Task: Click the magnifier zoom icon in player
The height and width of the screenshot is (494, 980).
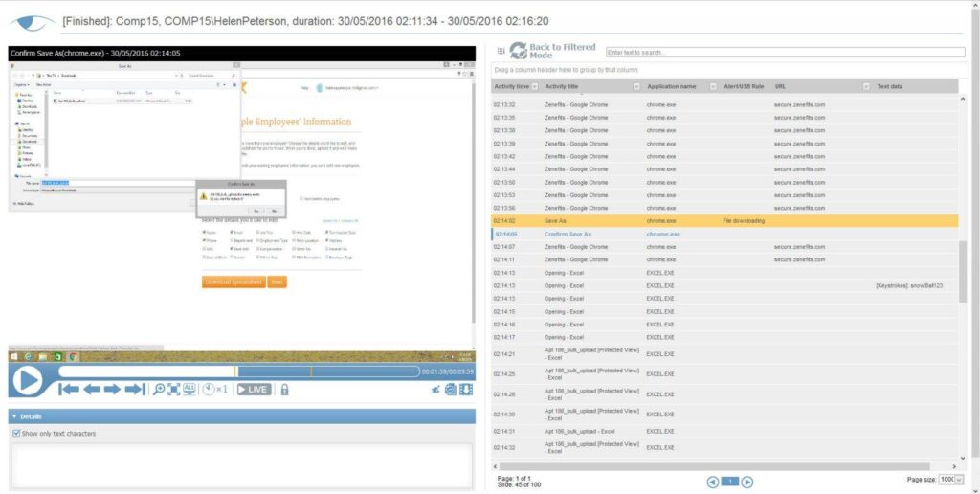Action: (159, 389)
